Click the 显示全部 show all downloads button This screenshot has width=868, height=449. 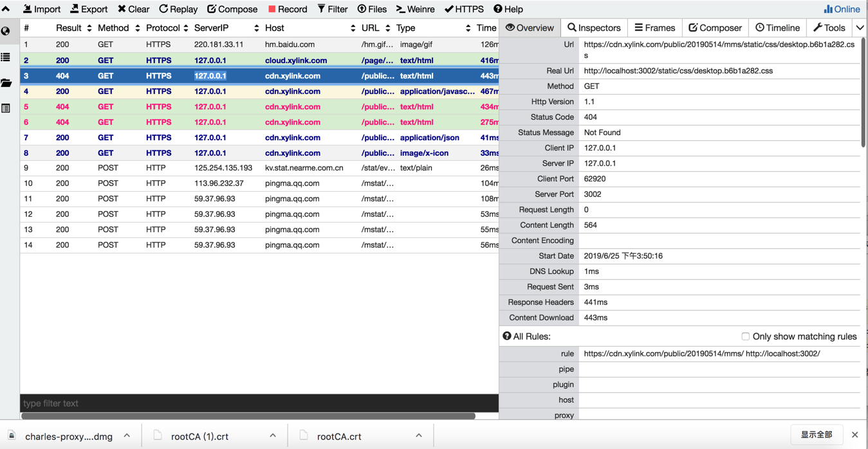click(x=817, y=435)
